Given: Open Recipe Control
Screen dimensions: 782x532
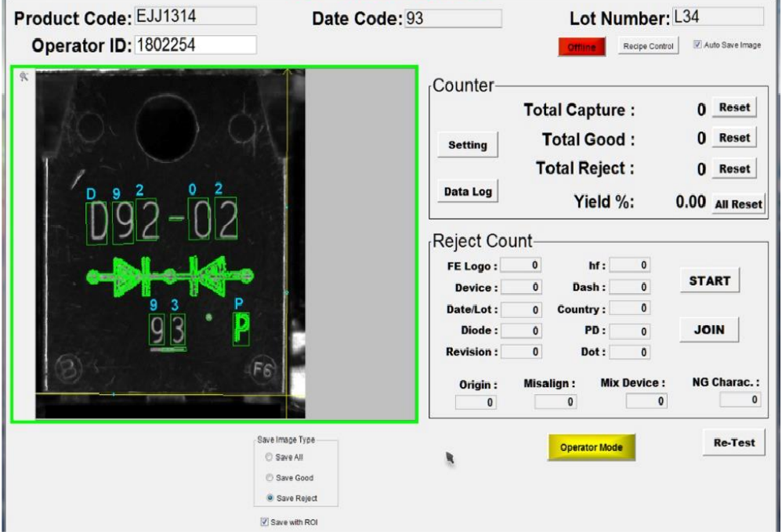Looking at the screenshot, I should point(647,47).
